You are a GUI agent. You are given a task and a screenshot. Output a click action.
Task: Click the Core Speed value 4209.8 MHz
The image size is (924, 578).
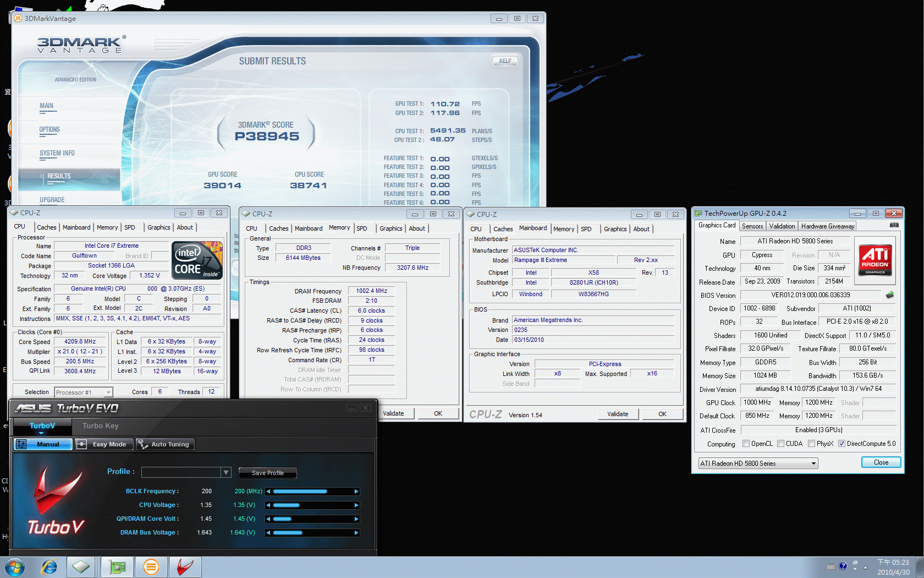(80, 342)
